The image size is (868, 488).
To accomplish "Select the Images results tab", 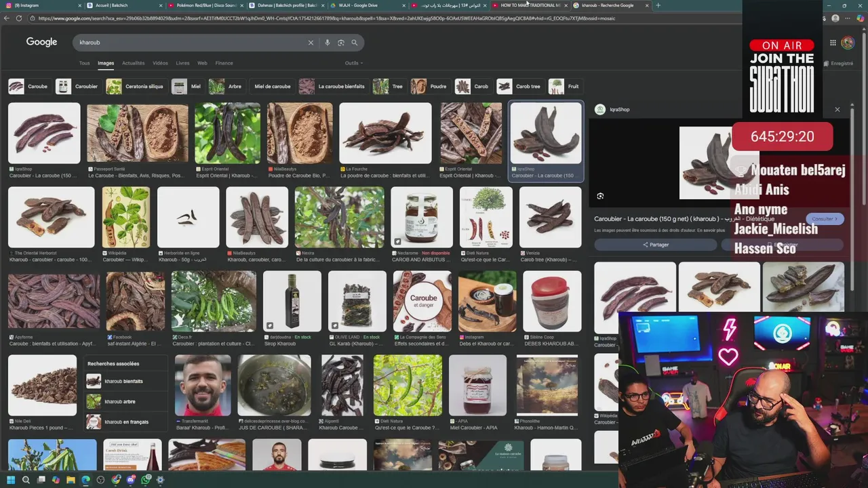I will coord(106,63).
